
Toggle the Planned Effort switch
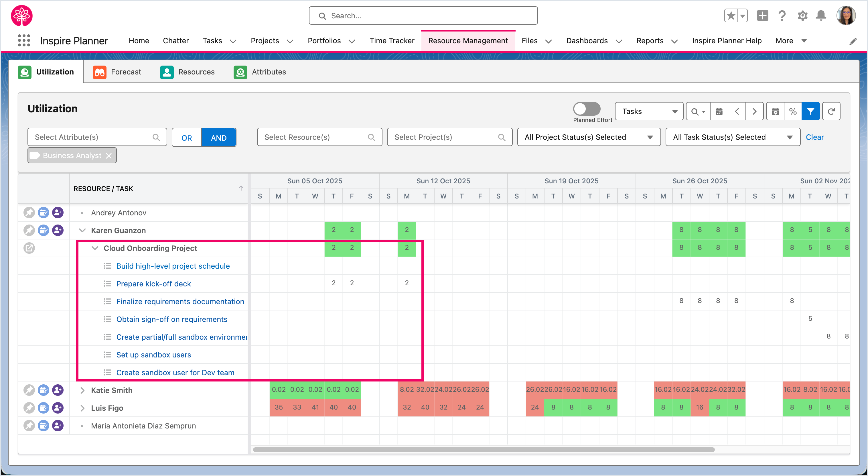coord(587,109)
